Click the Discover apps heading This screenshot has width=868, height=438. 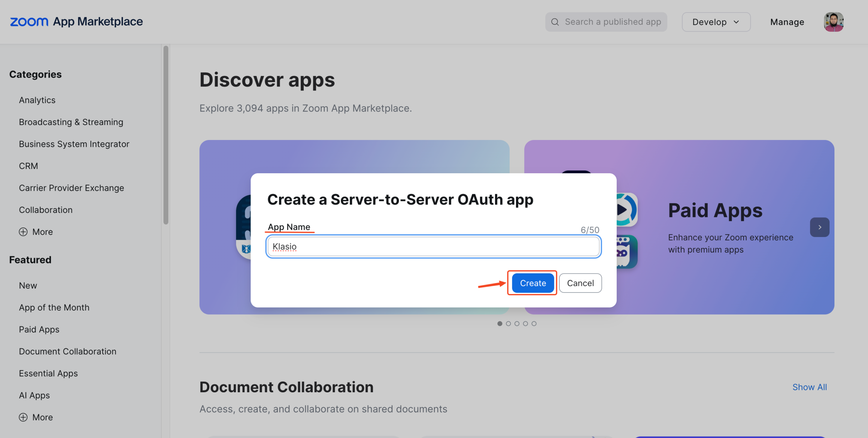click(x=267, y=80)
